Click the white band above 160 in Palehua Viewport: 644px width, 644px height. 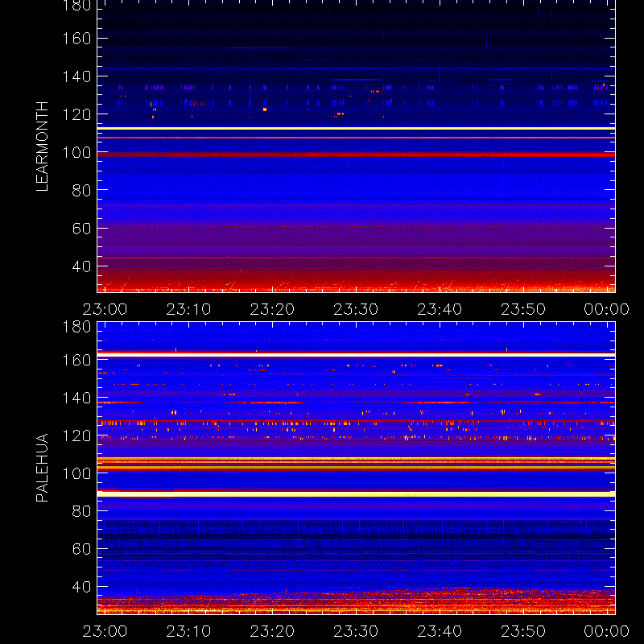356,354
